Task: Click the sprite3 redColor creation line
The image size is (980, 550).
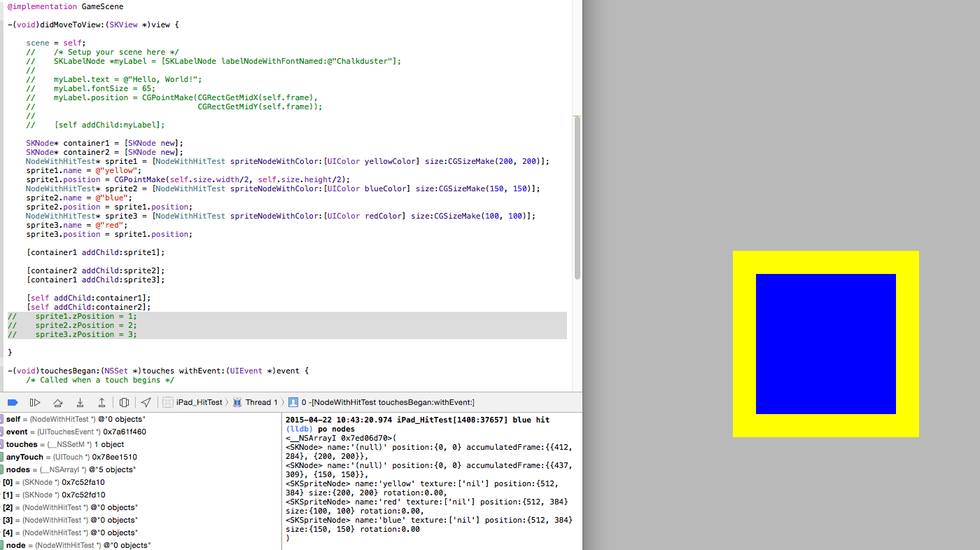Action: 281,216
